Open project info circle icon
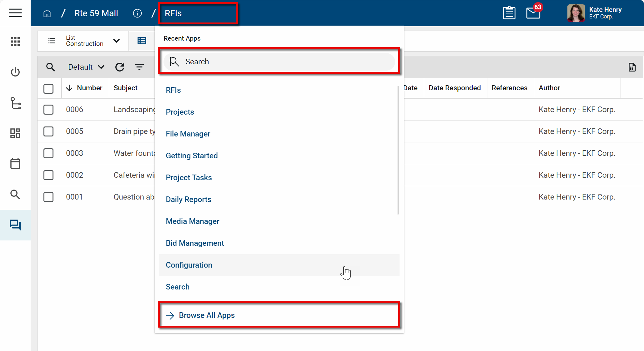 pos(137,13)
